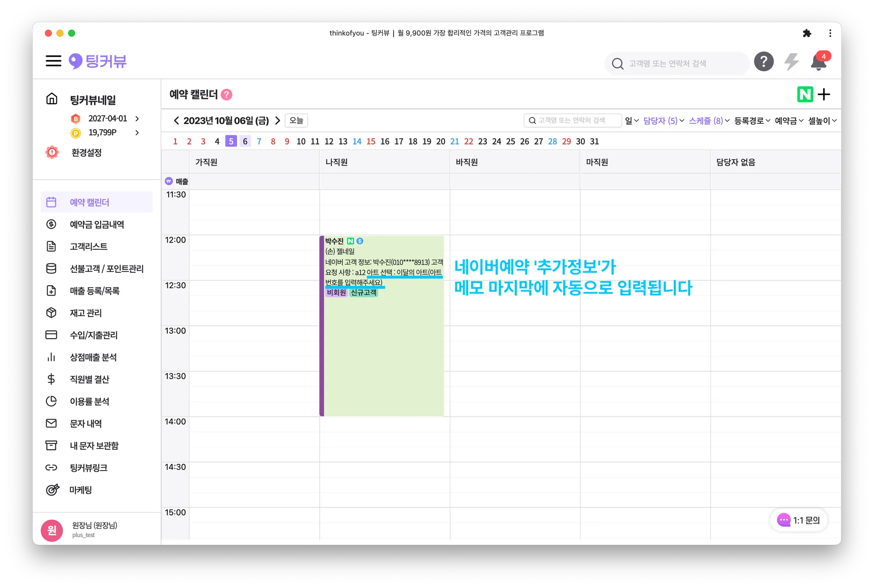This screenshot has height=588, width=874.
Task: Open the 일 view mode dropdown
Action: [632, 121]
